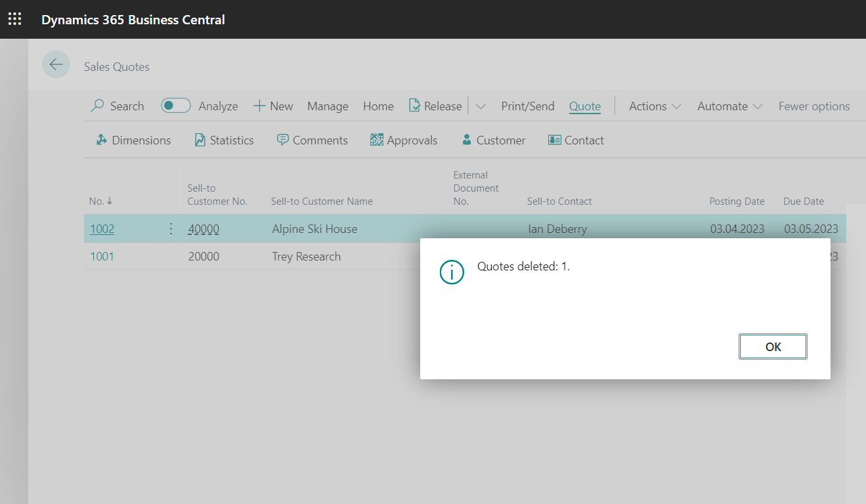Click Fewer options
Screen dimensions: 866x504
coord(814,106)
